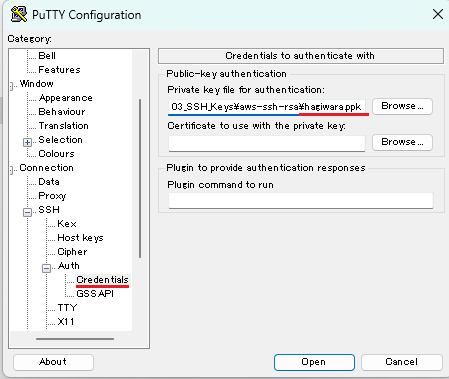Click Open to start the session
Image resolution: width=449 pixels, height=379 pixels.
[x=314, y=362]
